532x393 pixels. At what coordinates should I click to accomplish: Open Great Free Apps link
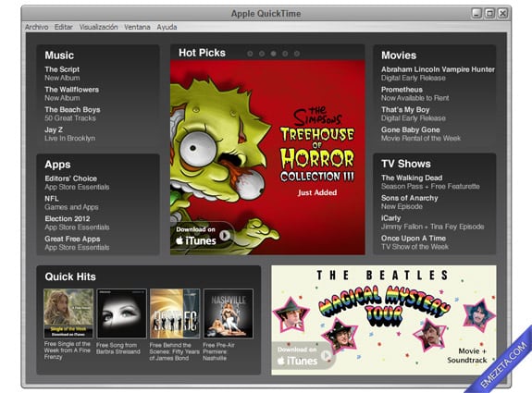tap(77, 243)
